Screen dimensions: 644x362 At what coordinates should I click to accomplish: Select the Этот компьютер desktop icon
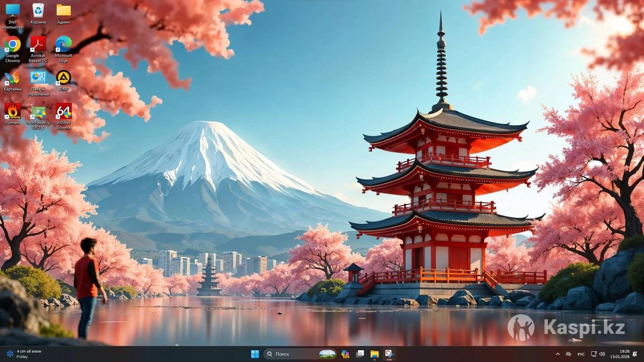[12, 11]
